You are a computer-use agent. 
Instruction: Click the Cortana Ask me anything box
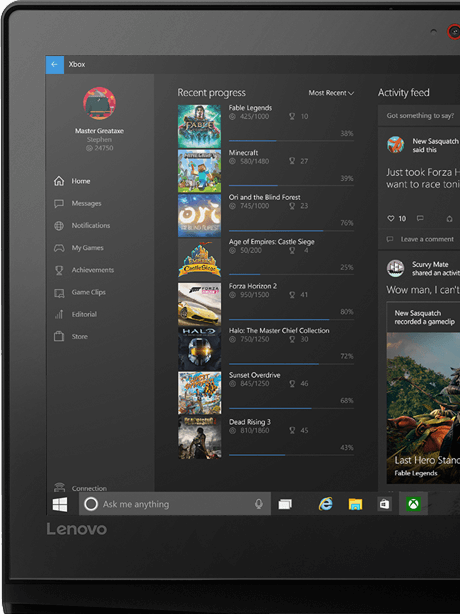coord(175,504)
